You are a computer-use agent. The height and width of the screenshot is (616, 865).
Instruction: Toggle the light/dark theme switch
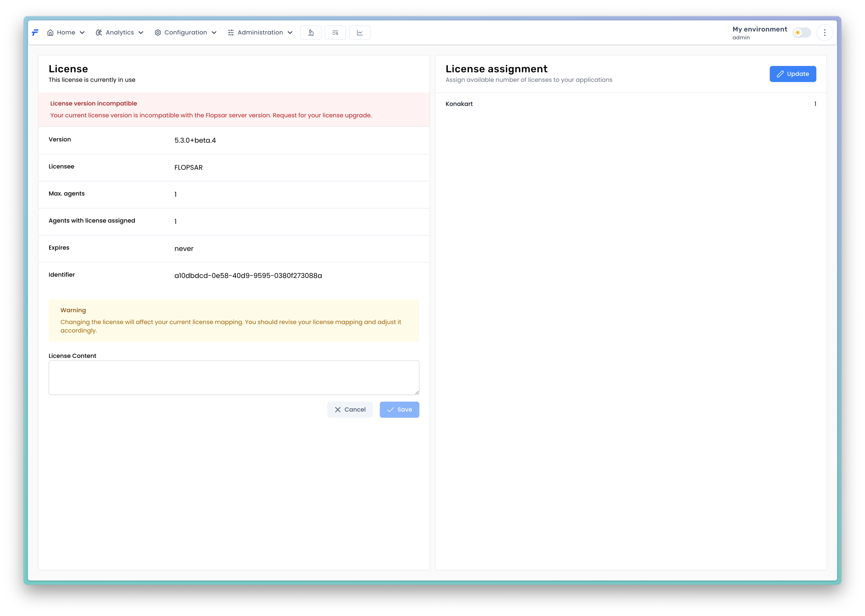[802, 33]
